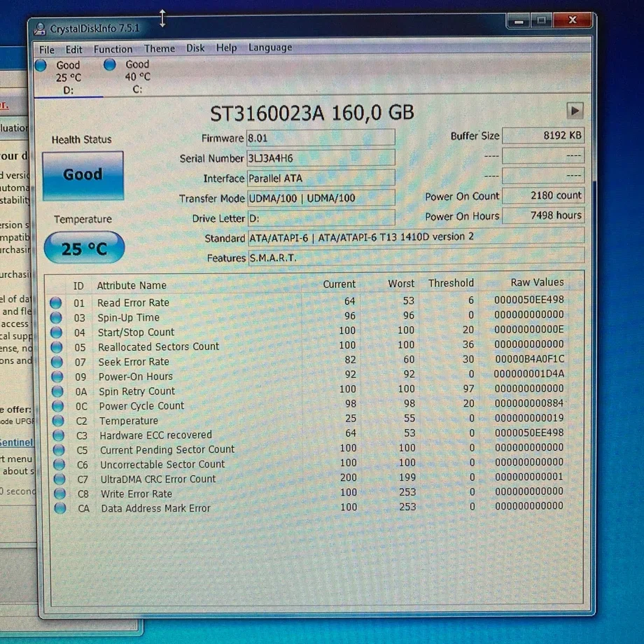Viewport: 644px width, 644px height.
Task: Select the Power Cycle Count text
Action: [141, 406]
